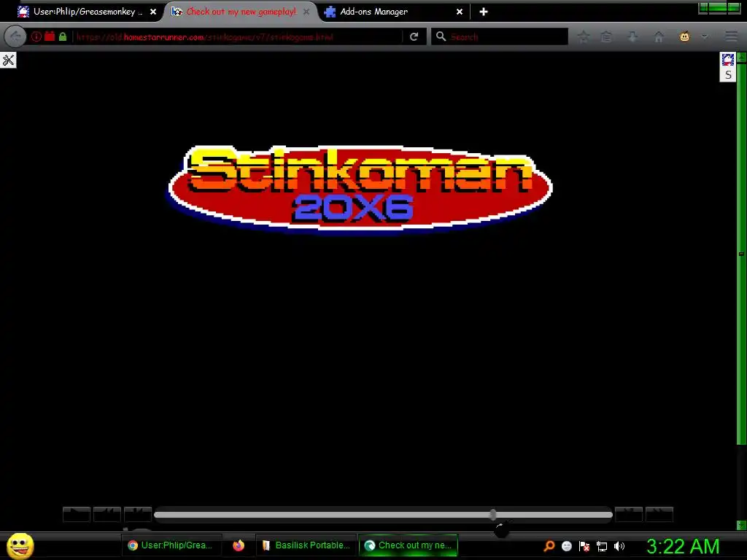This screenshot has width=747, height=560.
Task: Bookmark this page with the star icon
Action: click(584, 36)
